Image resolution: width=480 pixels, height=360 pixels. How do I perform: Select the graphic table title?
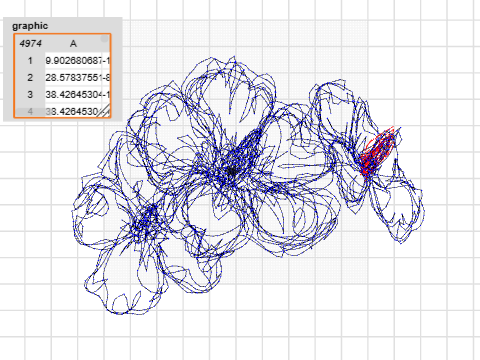point(30,26)
